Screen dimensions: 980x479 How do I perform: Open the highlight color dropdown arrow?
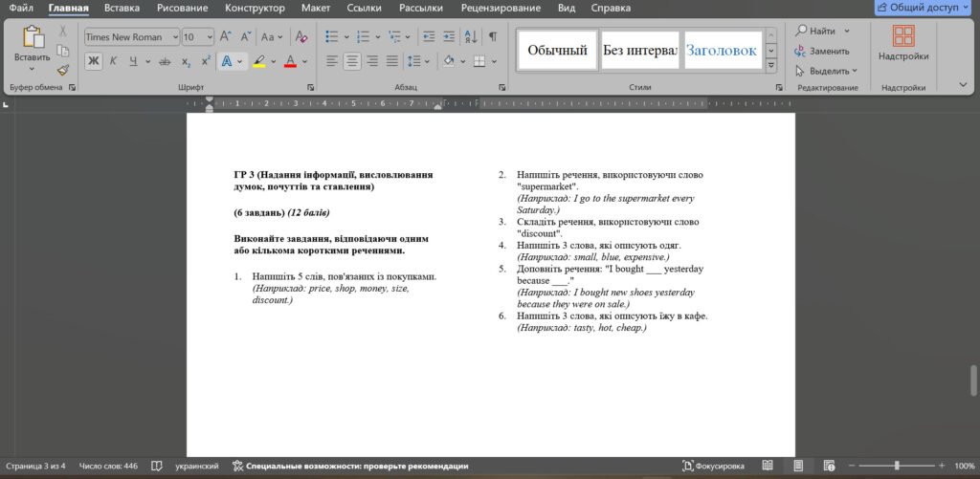(273, 61)
